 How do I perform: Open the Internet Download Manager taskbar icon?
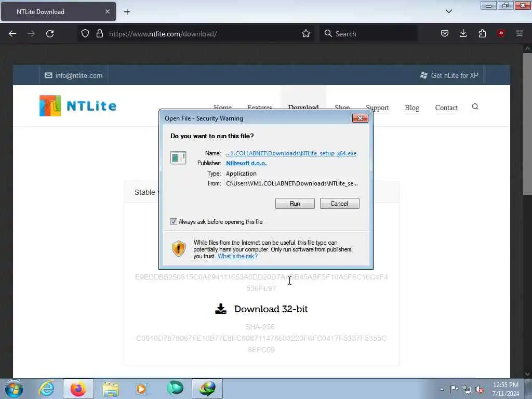point(207,389)
